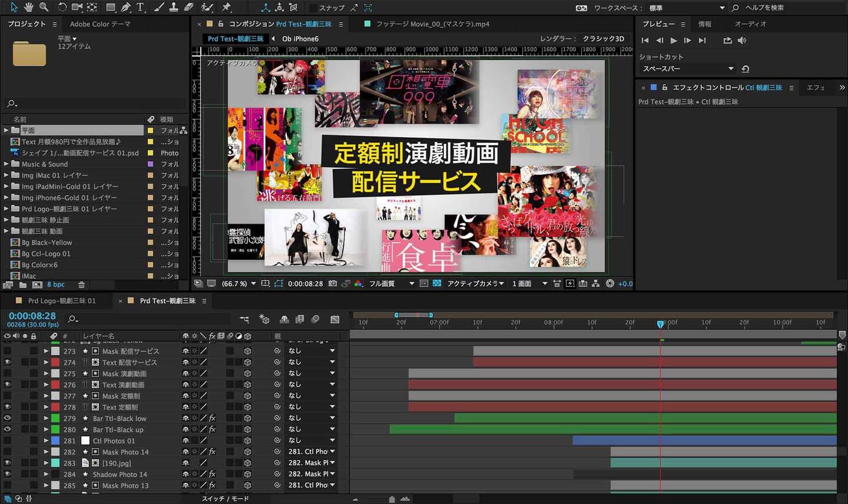Viewport: 848px width, 504px height.
Task: Select the Clone Stamp tool
Action: [174, 7]
